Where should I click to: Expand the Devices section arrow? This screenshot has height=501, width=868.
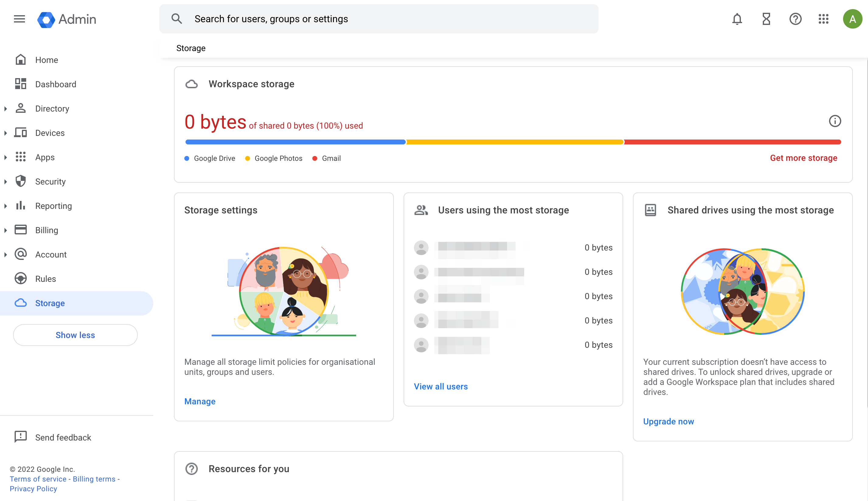(x=5, y=133)
